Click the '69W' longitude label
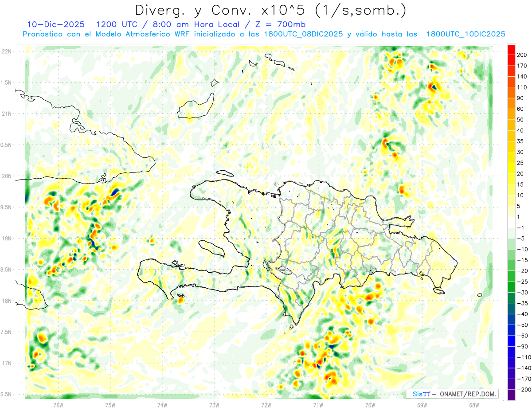 422,404
